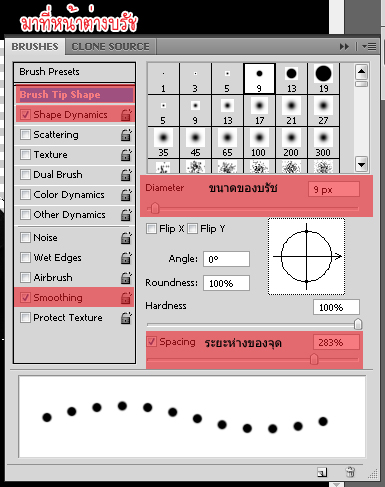
Task: Enable the Protect Texture checkbox
Action: (x=25, y=317)
